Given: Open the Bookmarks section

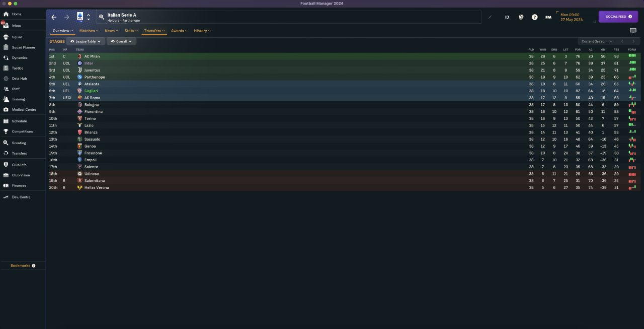Looking at the screenshot, I should click(x=23, y=266).
